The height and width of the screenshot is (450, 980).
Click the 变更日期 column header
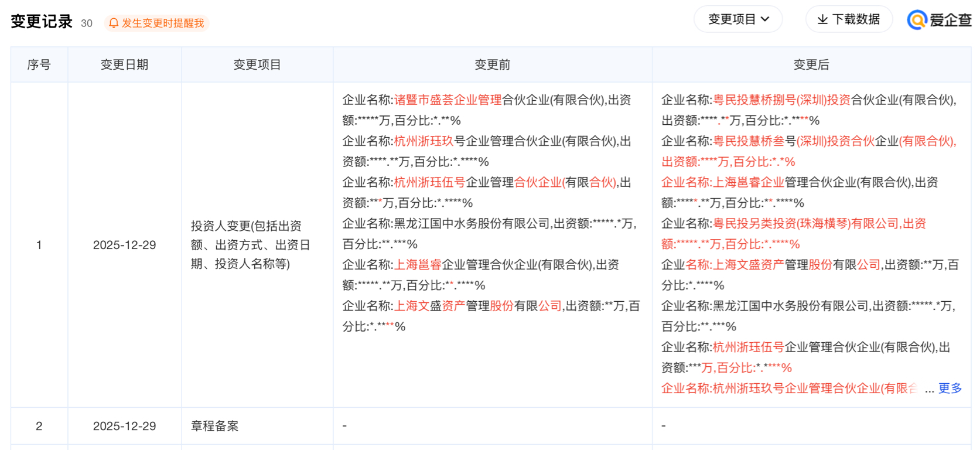coord(125,64)
